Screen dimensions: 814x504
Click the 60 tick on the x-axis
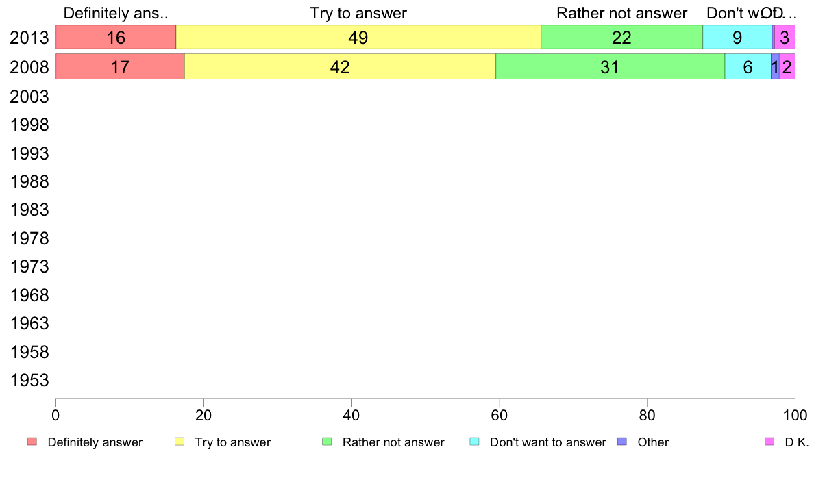click(499, 415)
